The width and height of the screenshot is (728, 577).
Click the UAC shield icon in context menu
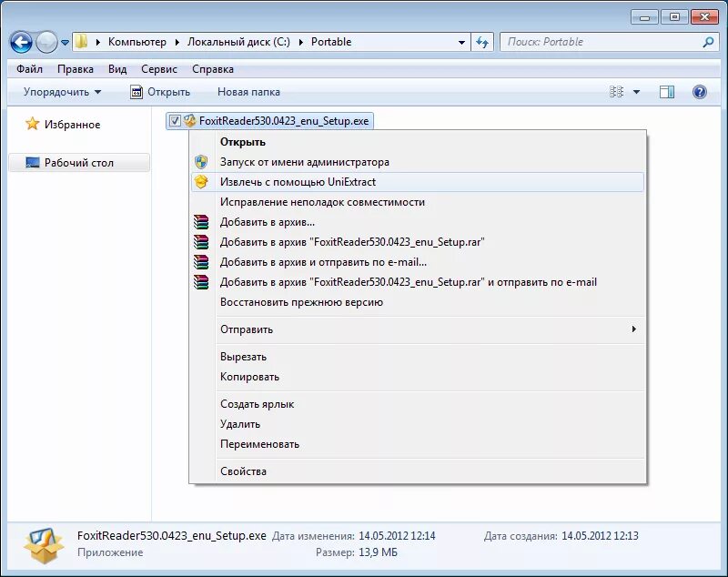(x=201, y=162)
